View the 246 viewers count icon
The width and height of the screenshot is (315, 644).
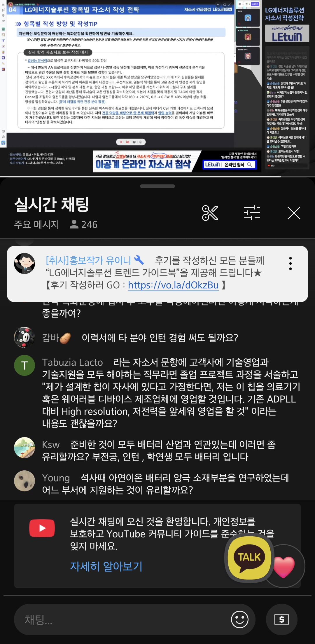[x=74, y=224]
